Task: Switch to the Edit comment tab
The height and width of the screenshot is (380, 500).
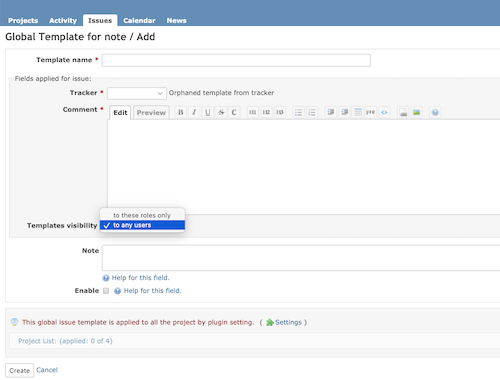Action: tap(120, 113)
